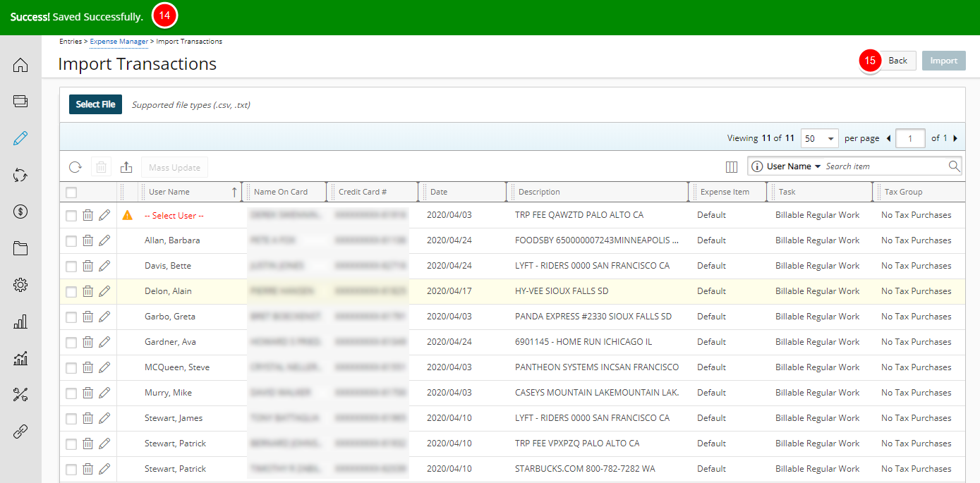The width and height of the screenshot is (980, 483).
Task: Open Expense Manager breadcrumb link
Action: [x=119, y=42]
